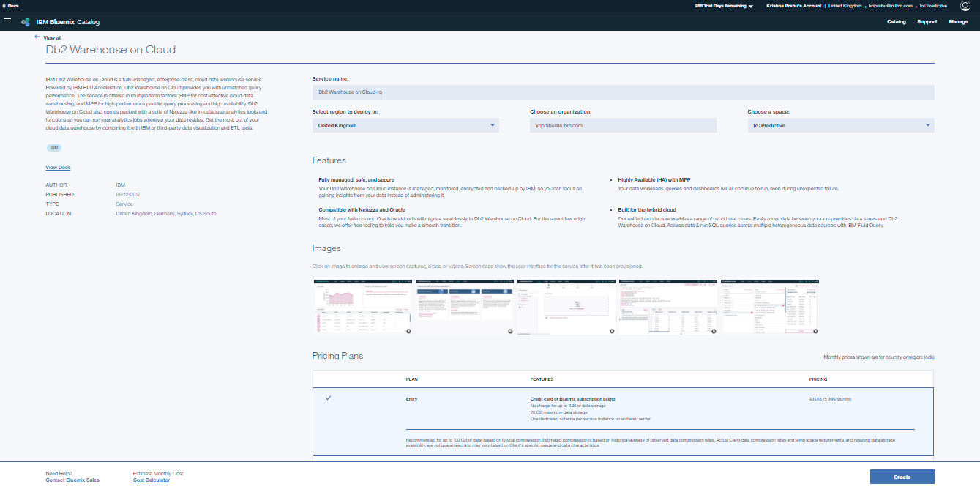
Task: Open the Choose a space dropdown
Action: (841, 125)
